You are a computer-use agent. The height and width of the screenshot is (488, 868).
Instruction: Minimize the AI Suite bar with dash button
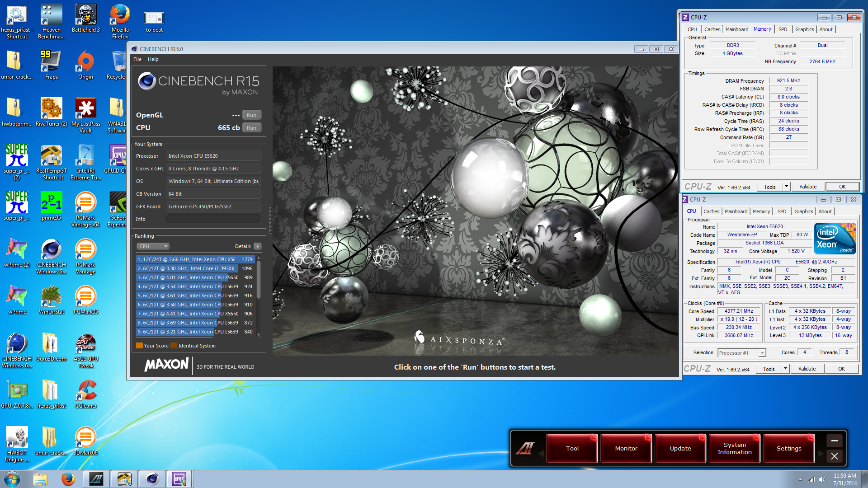click(834, 441)
